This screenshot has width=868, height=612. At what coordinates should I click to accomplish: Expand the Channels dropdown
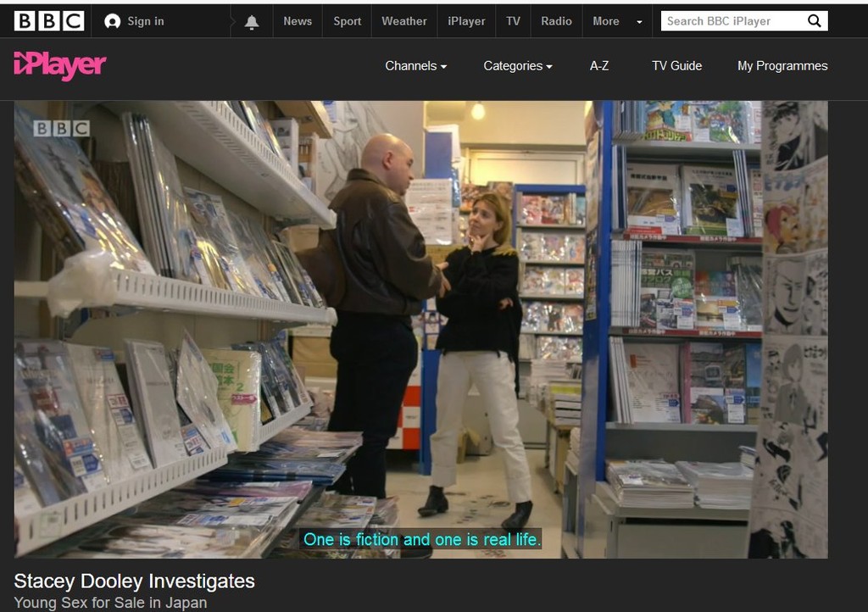pos(415,66)
